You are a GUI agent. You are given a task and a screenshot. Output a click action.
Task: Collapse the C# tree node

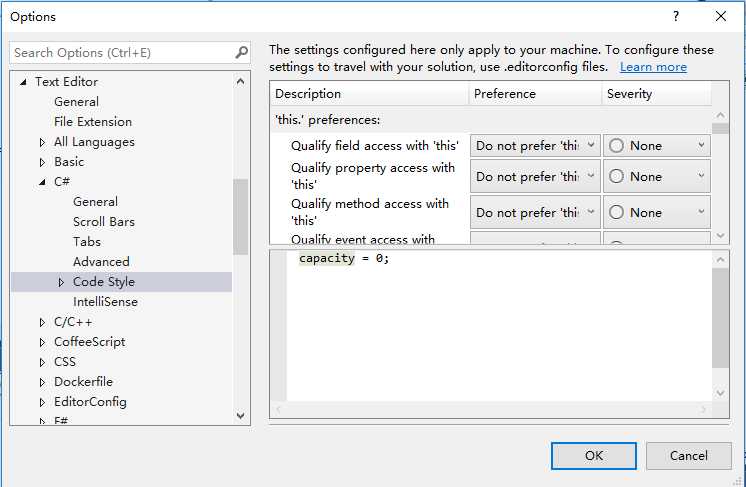pos(42,182)
